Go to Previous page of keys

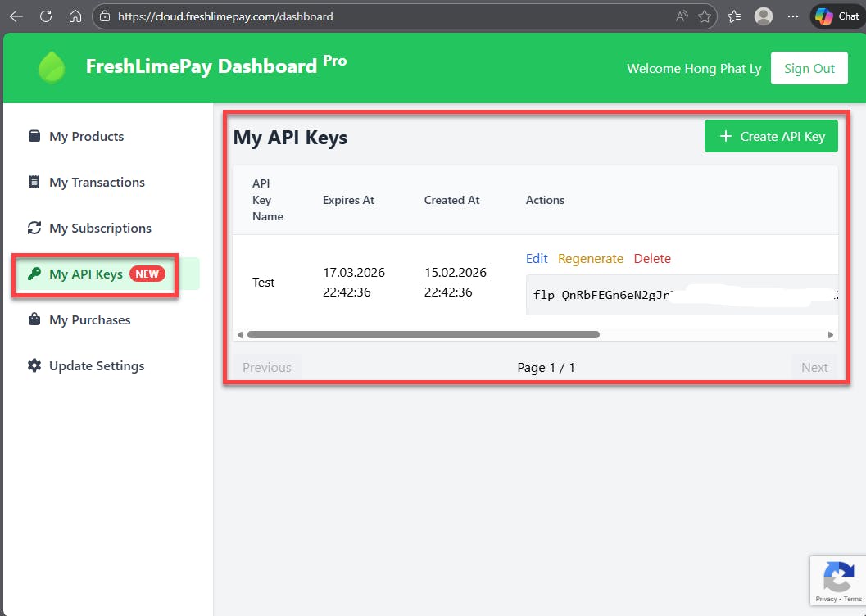click(267, 368)
